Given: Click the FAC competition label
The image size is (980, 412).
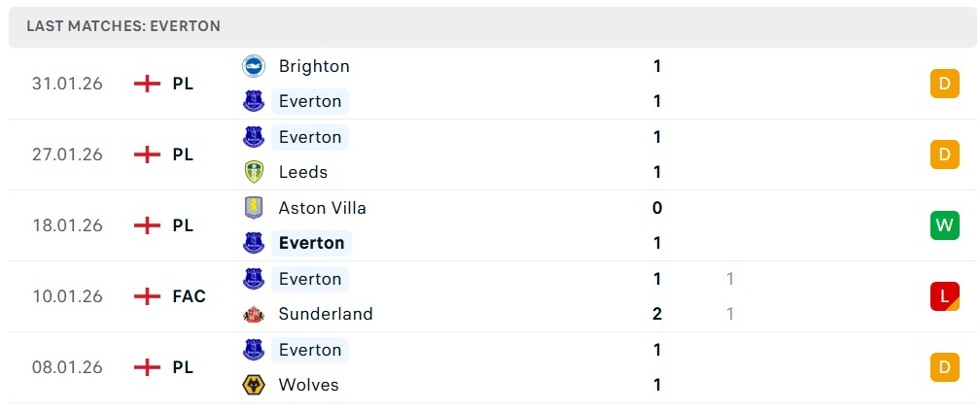Looking at the screenshot, I should click(x=189, y=296).
